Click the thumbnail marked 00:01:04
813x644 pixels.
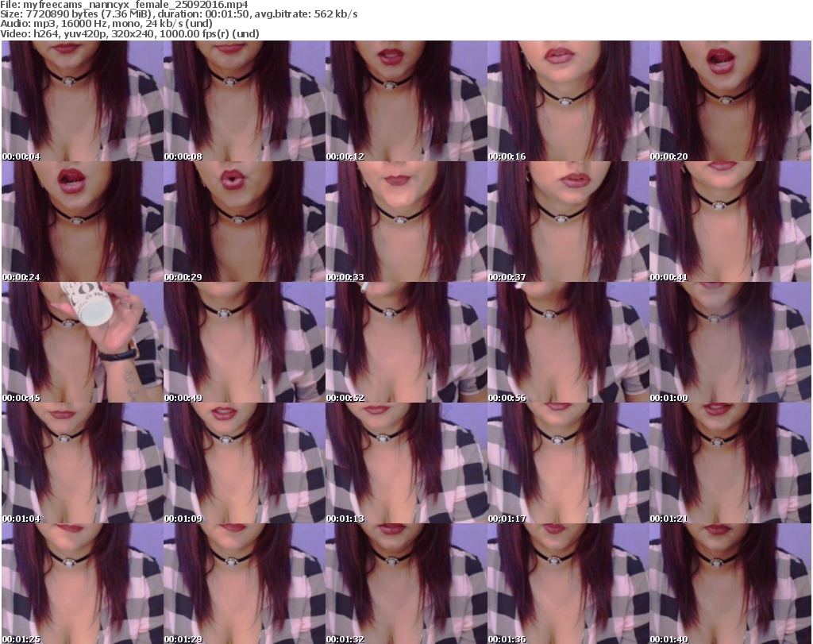click(x=82, y=463)
